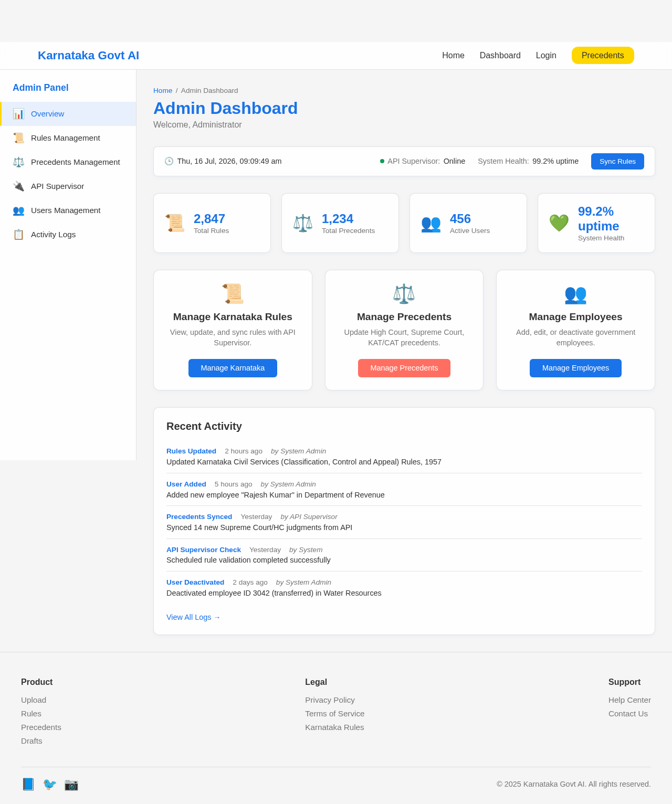This screenshot has width=672, height=804.
Task: Click the scales icon in the Total Precedents card
Action: click(x=303, y=223)
